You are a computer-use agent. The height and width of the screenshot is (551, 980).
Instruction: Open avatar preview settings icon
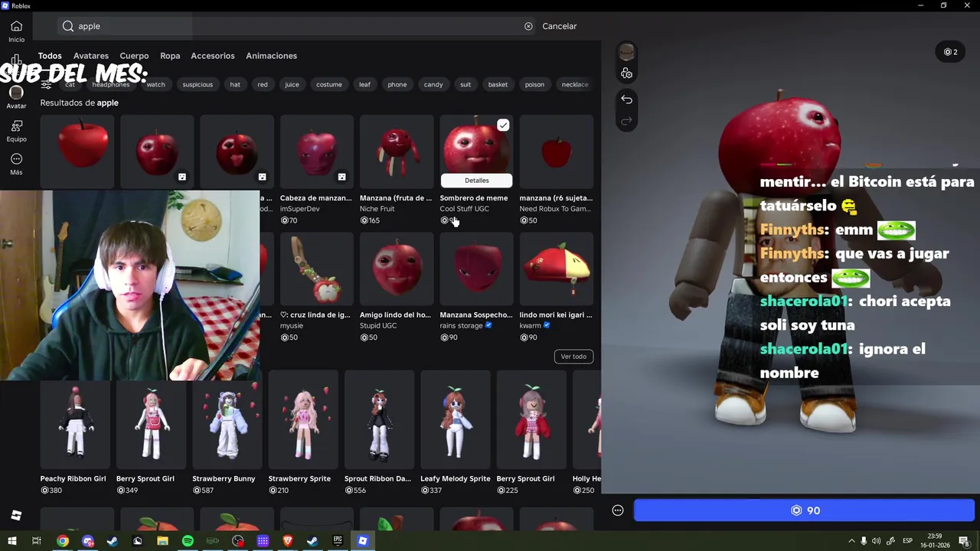click(x=626, y=73)
